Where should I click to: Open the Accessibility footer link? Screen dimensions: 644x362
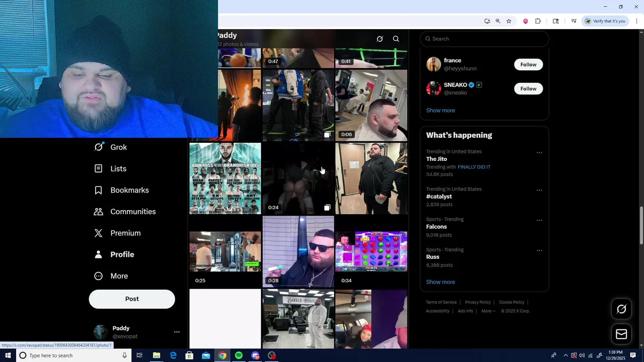[x=438, y=311]
